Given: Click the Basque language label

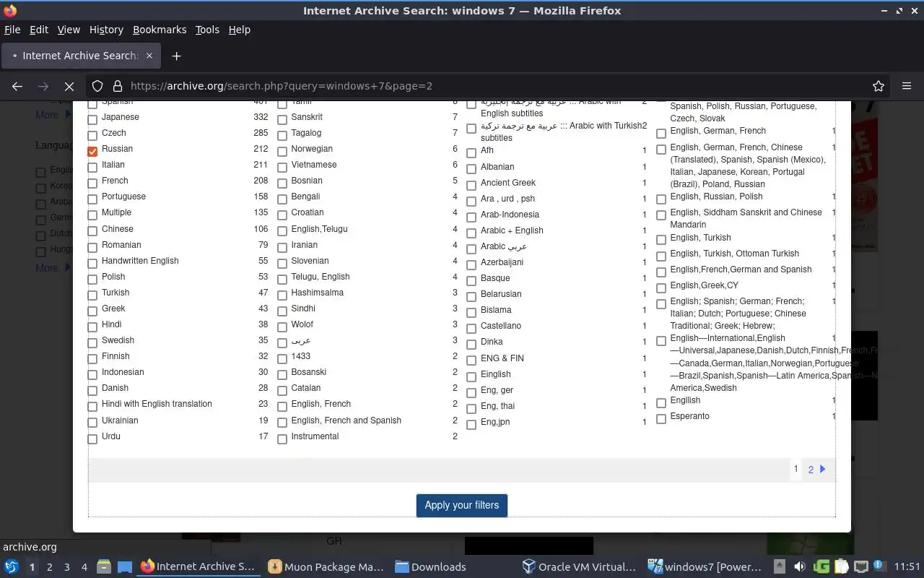Looking at the screenshot, I should click(x=495, y=278).
